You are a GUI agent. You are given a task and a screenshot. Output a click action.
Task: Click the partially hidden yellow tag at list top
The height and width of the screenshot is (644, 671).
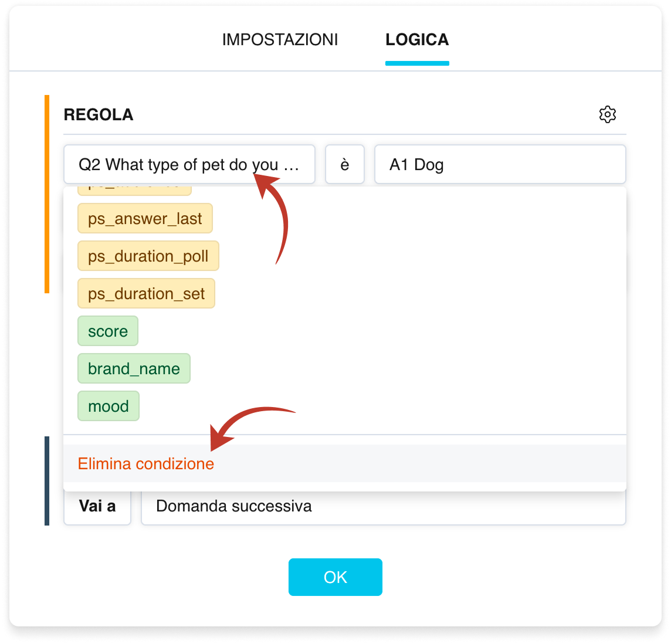[134, 191]
